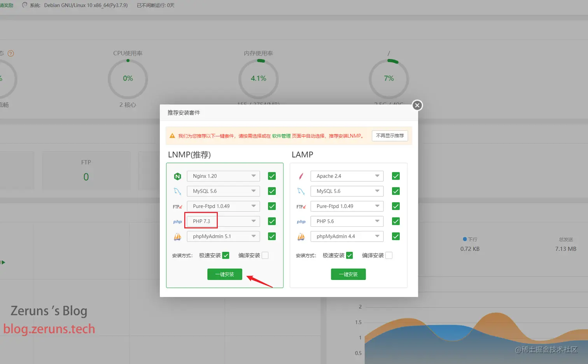Open the PHP 5.6 version dropdown
This screenshot has width=588, height=364.
coord(347,221)
